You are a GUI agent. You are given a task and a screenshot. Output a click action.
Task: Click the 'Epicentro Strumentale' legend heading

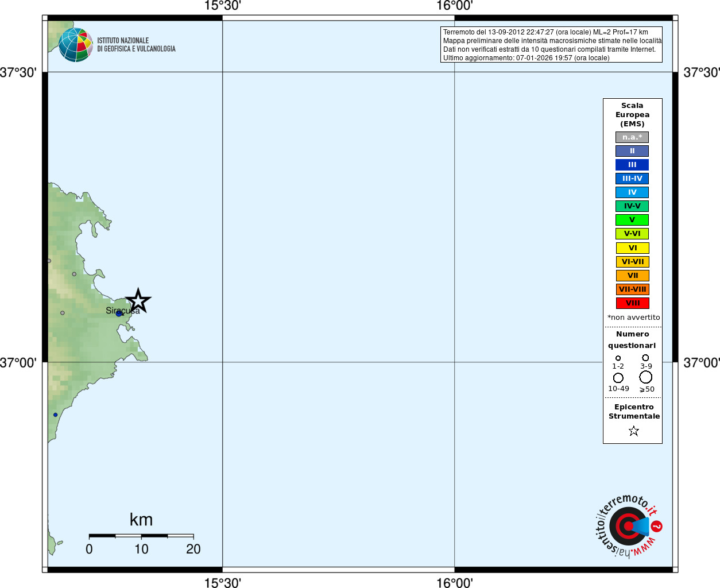[x=634, y=412]
